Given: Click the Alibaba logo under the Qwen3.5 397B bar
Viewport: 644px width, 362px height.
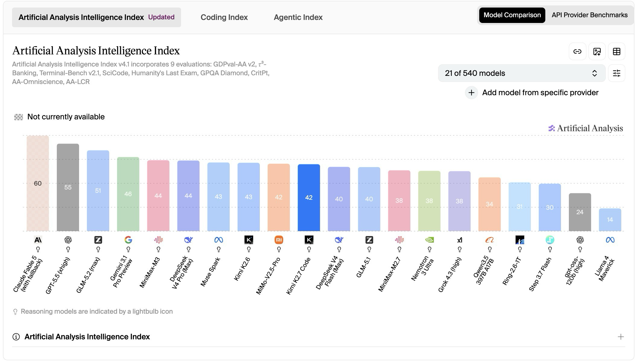Looking at the screenshot, I should tap(489, 240).
